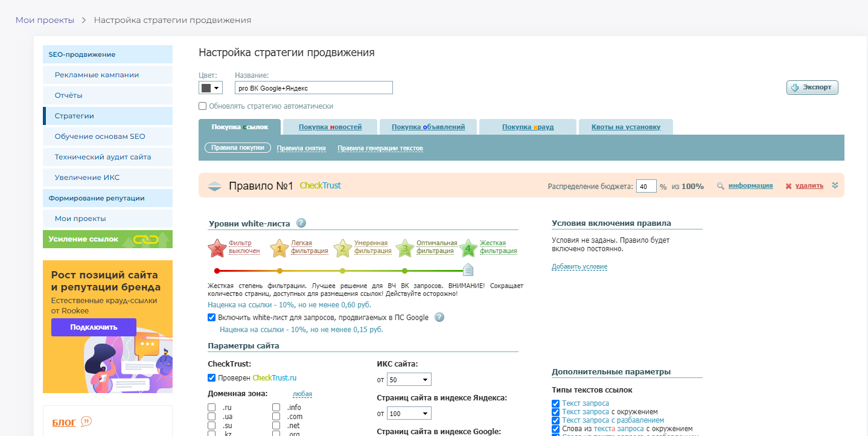Click the 'Добавить условие' link
Screen dimensions: 868x436
click(579, 267)
